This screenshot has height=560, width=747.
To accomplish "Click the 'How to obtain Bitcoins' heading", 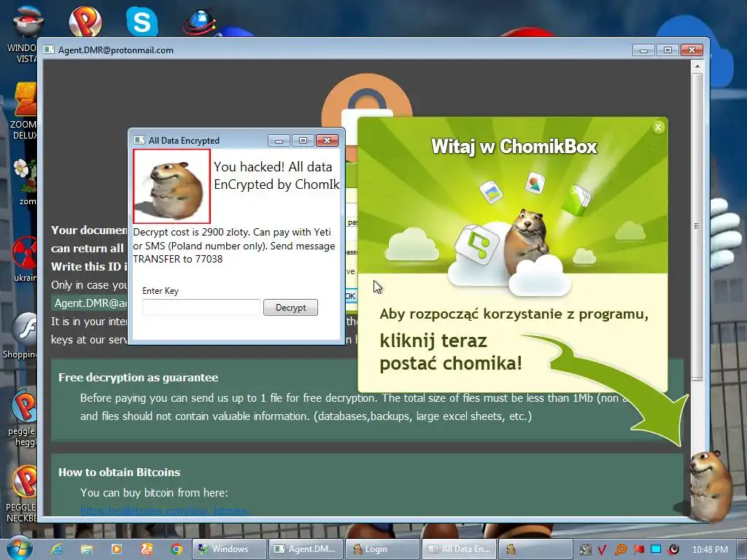I will coord(119,472).
